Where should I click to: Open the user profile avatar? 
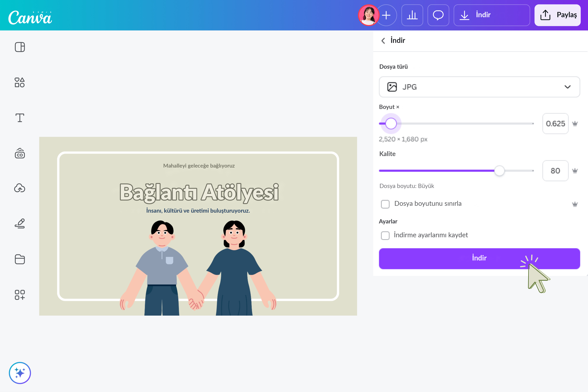tap(369, 15)
